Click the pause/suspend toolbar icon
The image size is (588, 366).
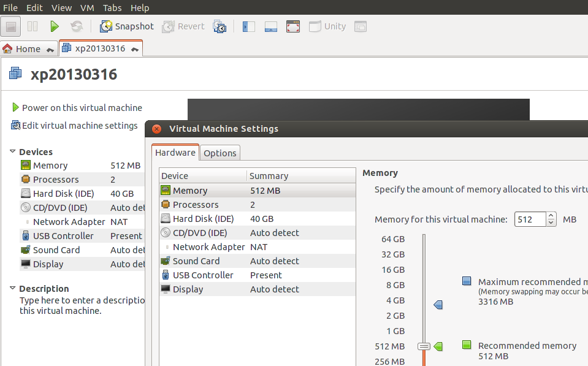point(32,26)
